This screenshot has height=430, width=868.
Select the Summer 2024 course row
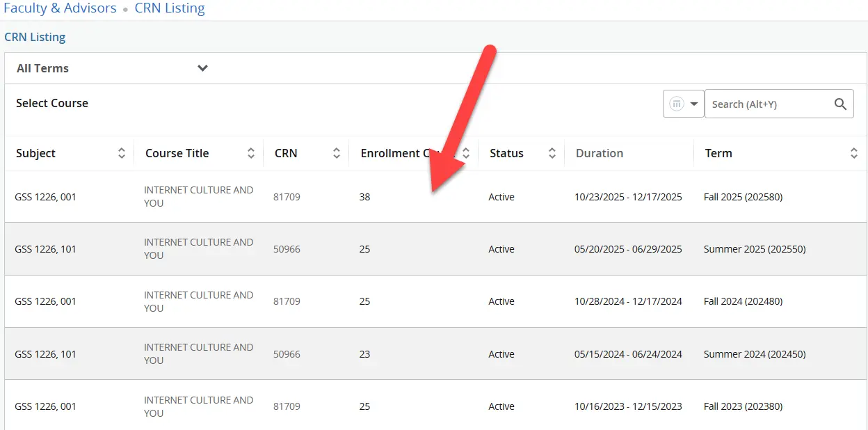(x=417, y=353)
